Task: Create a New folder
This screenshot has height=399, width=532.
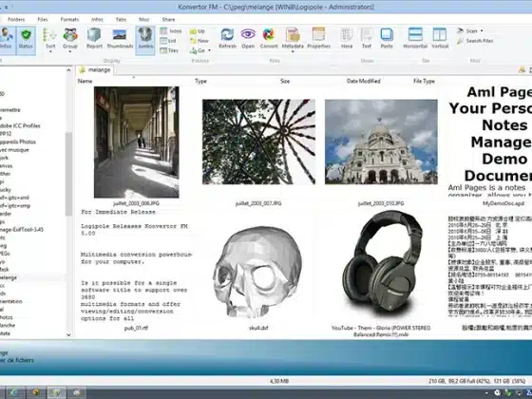Action: pos(199,41)
